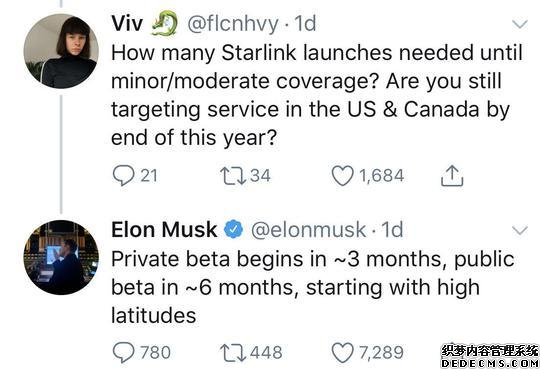The height and width of the screenshot is (378, 550).
Task: Like Viv's tweet with 1,684 likes
Action: tap(343, 176)
